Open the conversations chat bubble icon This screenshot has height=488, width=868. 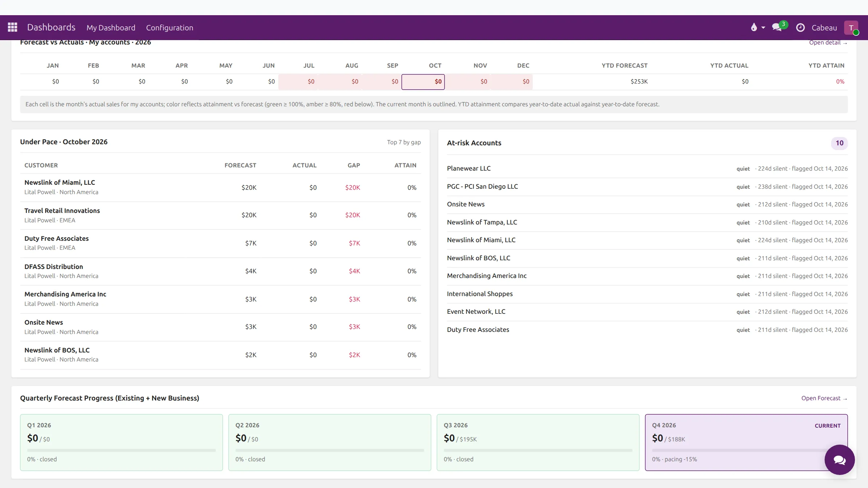pos(777,27)
